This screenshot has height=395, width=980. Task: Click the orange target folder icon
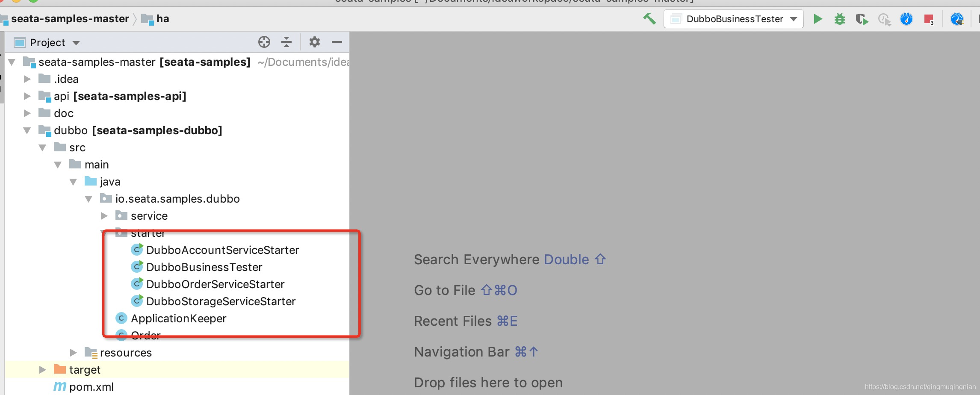coord(60,369)
